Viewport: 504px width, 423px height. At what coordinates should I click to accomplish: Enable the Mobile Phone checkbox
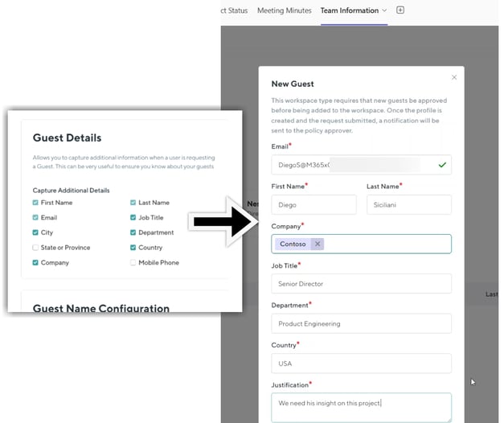133,262
